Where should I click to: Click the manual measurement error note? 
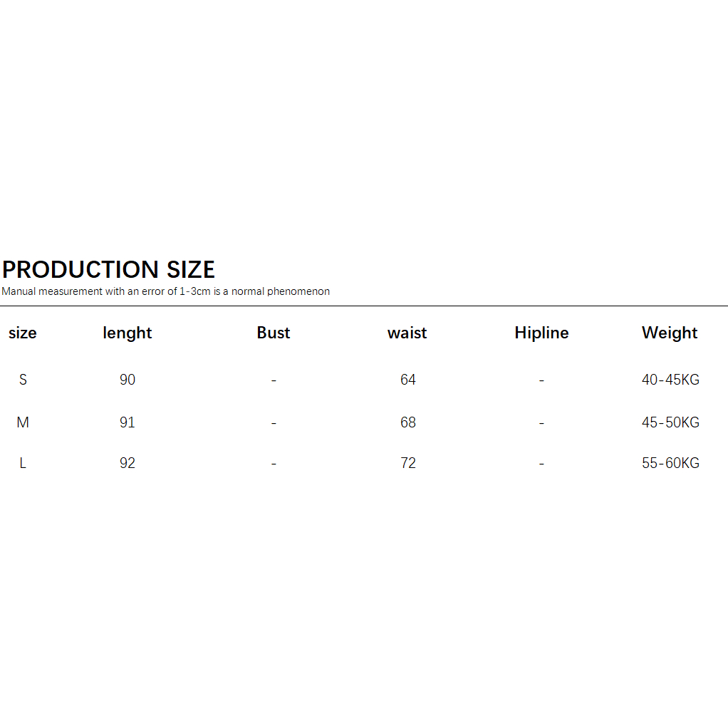point(165,291)
